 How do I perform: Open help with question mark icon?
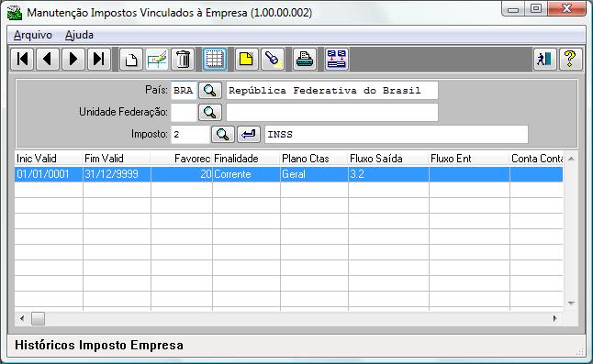click(570, 60)
